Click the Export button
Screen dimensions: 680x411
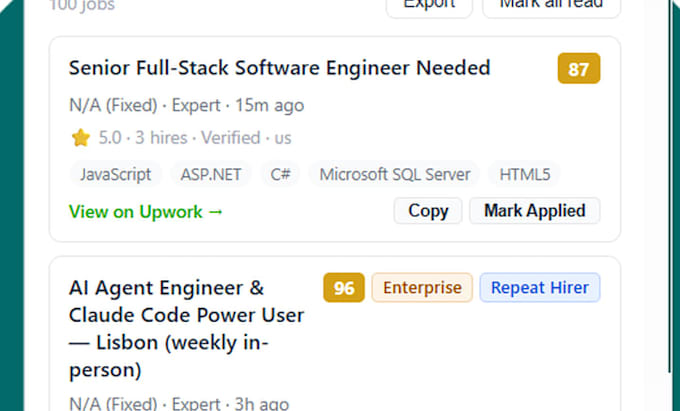pos(429,7)
